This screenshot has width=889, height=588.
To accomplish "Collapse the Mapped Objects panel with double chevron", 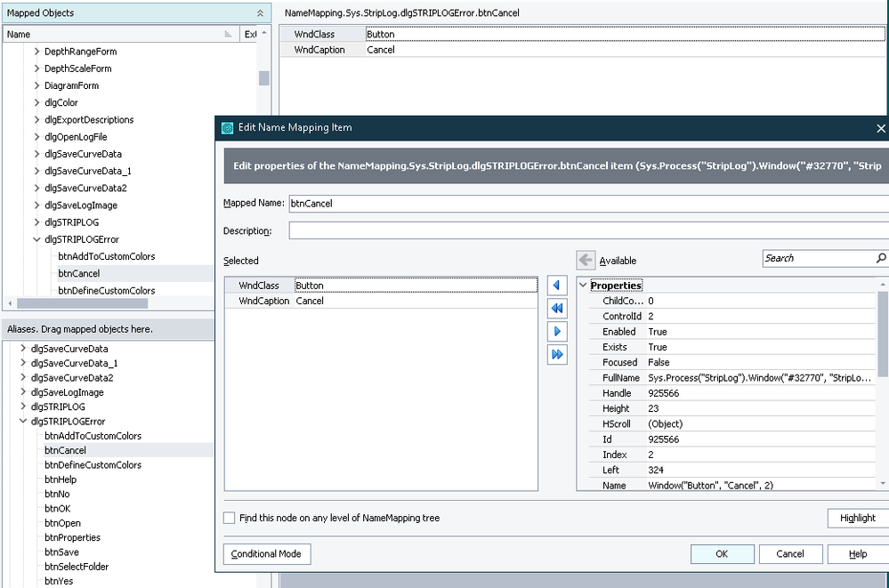I will [259, 13].
